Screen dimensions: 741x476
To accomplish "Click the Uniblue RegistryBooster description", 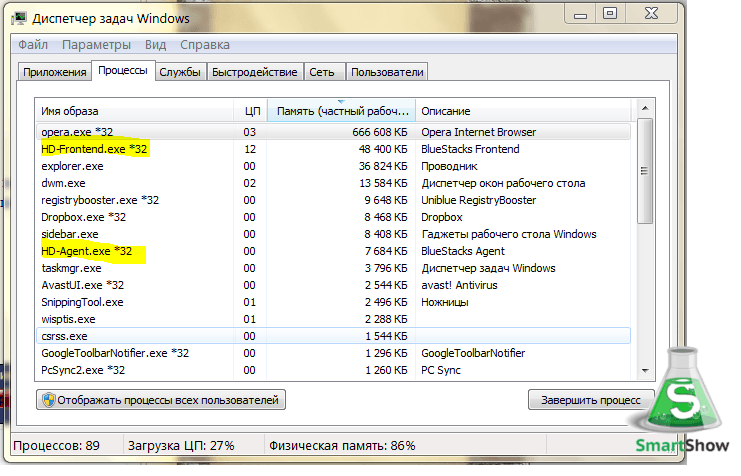I will point(479,200).
